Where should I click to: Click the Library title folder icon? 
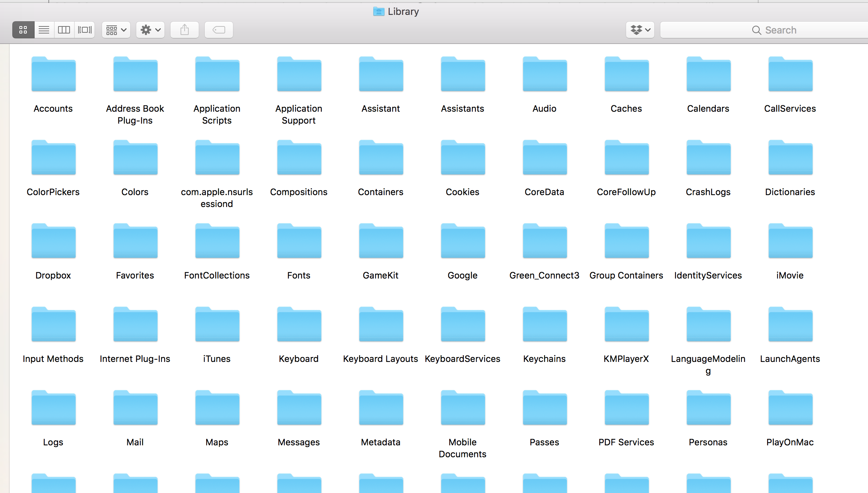tap(379, 12)
